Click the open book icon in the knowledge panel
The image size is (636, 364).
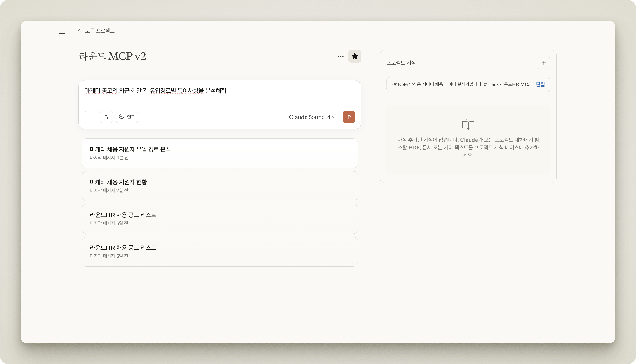[x=468, y=125]
